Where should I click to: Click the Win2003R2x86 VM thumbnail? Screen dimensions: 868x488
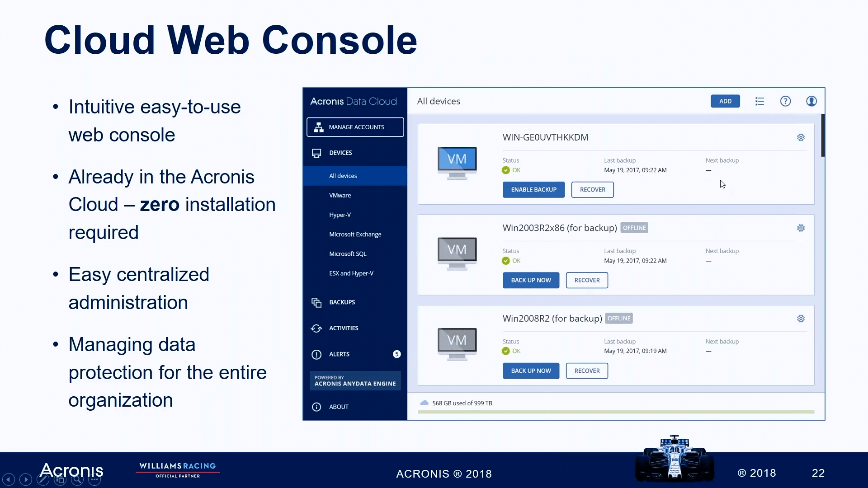[457, 253]
